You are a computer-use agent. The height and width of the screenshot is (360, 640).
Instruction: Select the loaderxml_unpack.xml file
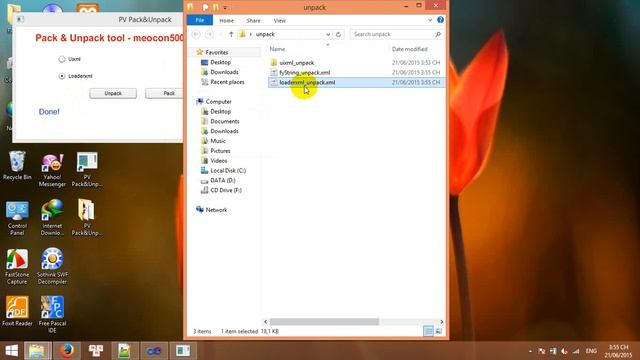tap(357, 82)
